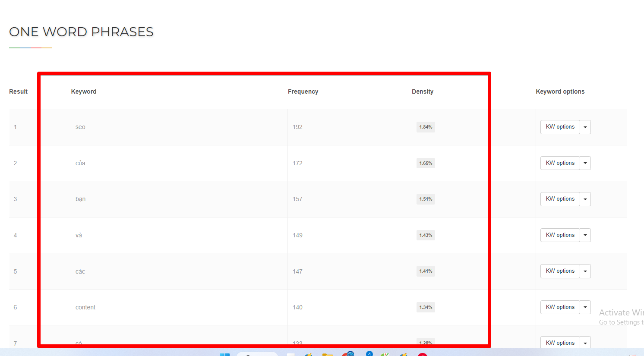Select keyword cell 'content'
This screenshot has width=644, height=356.
[x=85, y=307]
